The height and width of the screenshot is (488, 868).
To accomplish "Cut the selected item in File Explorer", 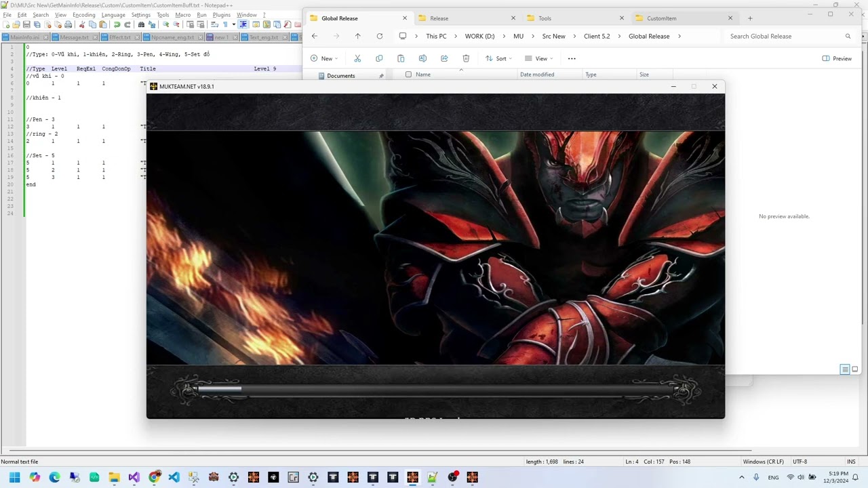I will 357,58.
